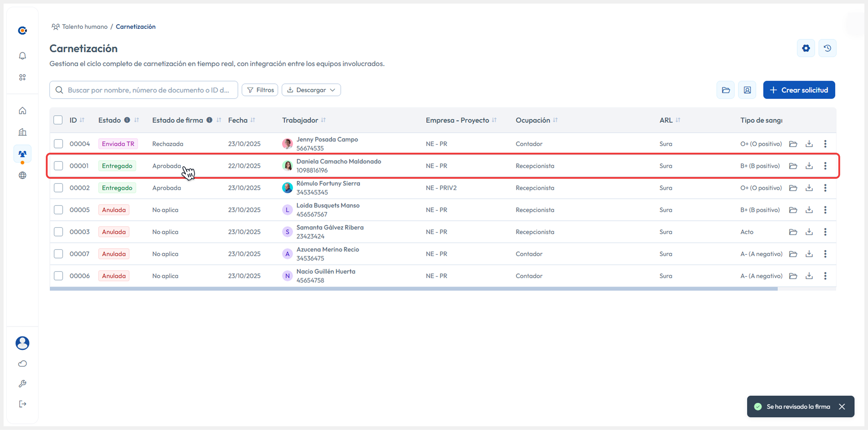Click the history clock icon
The width and height of the screenshot is (868, 430).
(x=827, y=48)
